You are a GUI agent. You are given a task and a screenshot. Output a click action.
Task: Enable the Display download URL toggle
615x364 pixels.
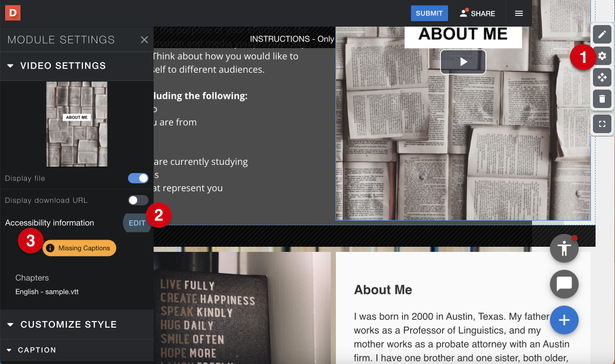click(138, 200)
